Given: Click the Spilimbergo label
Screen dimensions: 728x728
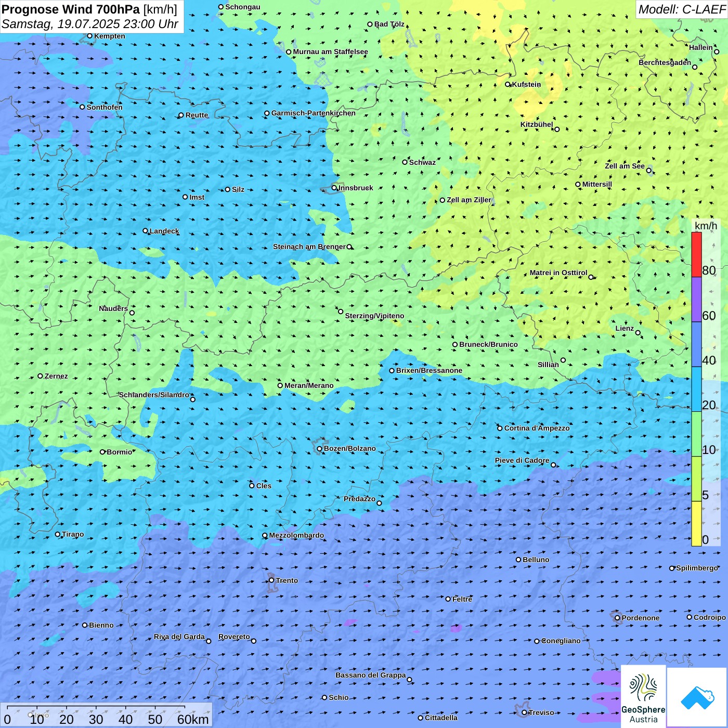Looking at the screenshot, I should click(697, 568).
